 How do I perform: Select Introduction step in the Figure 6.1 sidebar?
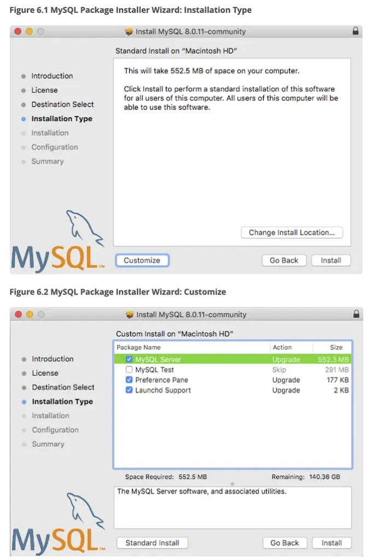[52, 76]
